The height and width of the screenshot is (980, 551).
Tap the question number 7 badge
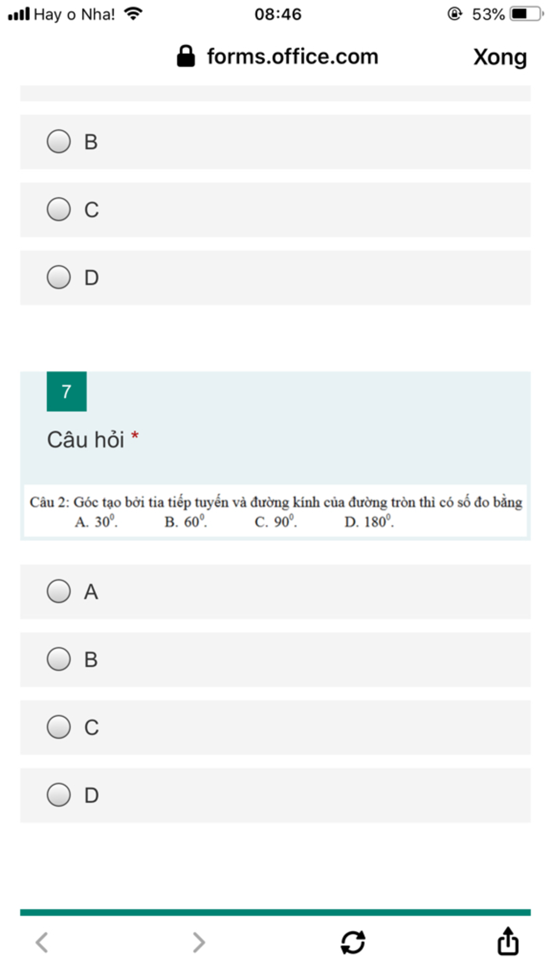click(67, 391)
